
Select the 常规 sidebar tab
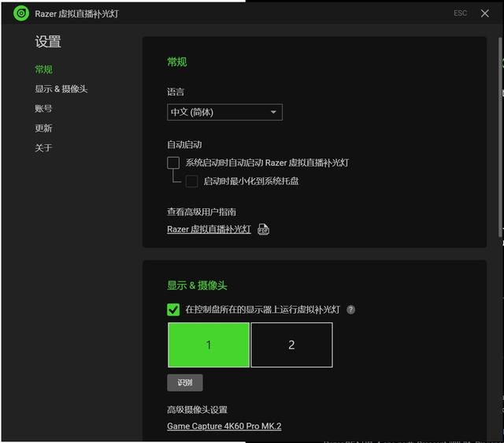coord(43,69)
